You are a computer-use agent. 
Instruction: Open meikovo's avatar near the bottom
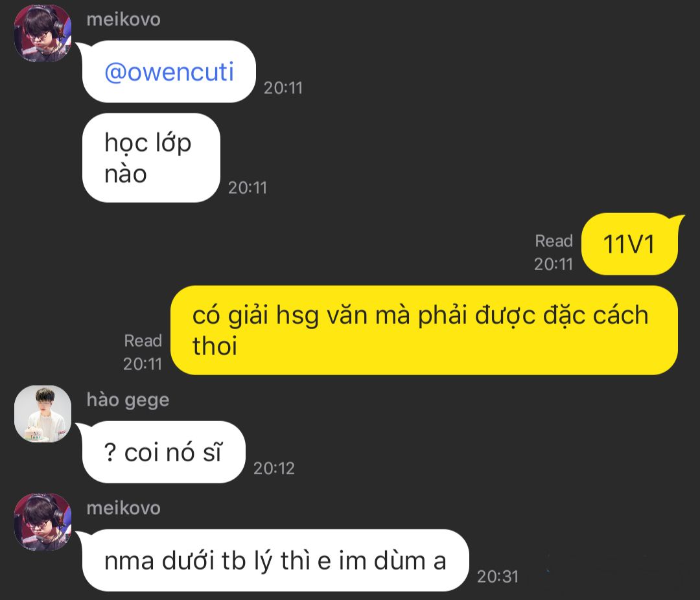43,522
